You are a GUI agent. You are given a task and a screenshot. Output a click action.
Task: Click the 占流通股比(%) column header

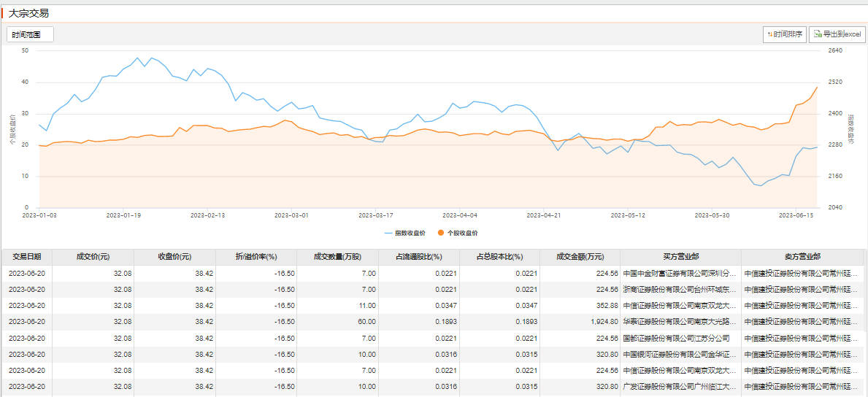[419, 257]
